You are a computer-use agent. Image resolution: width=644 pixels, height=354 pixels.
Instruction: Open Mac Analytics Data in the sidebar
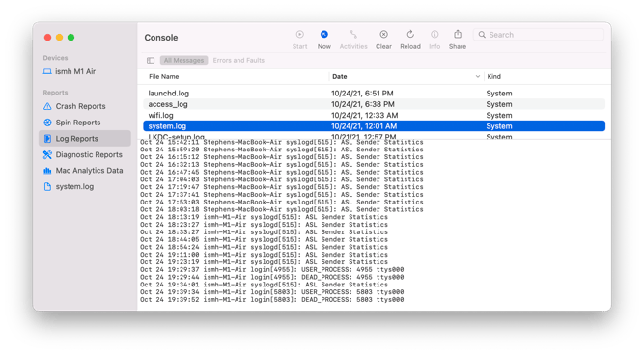pyautogui.click(x=89, y=170)
